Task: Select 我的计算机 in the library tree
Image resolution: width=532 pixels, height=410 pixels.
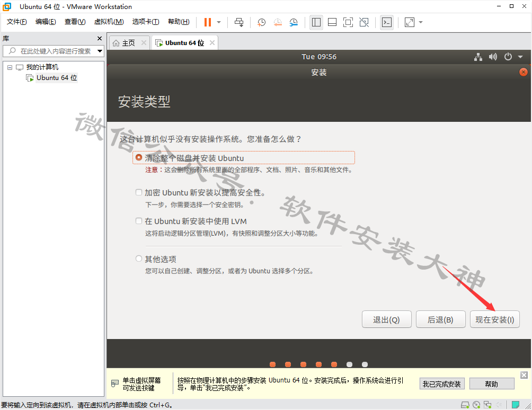Action: pos(42,67)
